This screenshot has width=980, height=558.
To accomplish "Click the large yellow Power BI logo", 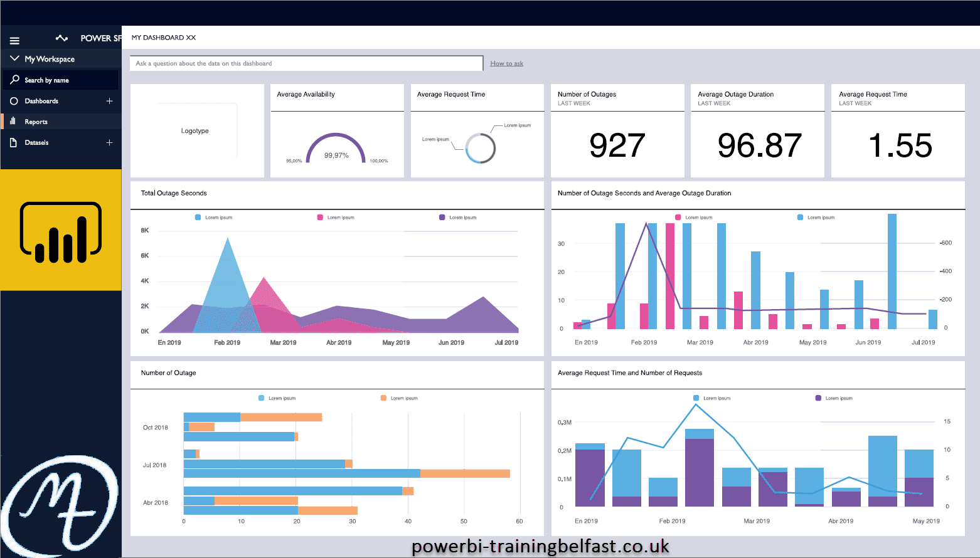I will (61, 230).
